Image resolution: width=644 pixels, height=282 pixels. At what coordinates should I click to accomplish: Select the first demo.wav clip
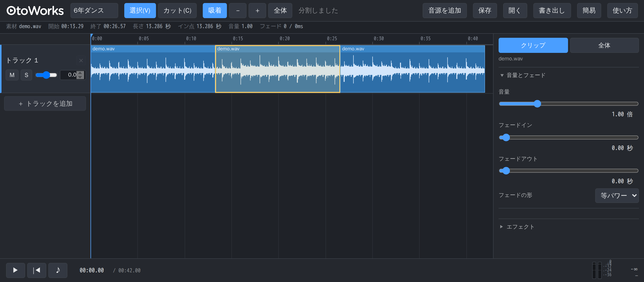153,69
